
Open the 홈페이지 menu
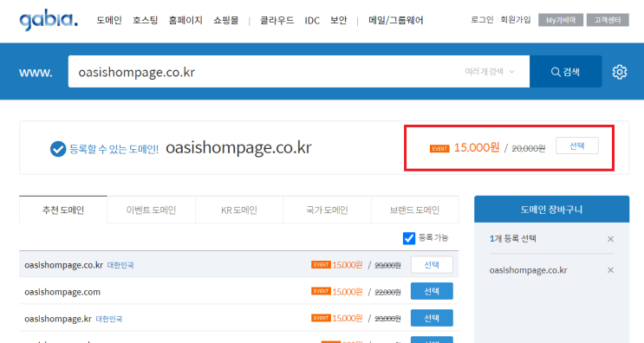click(x=185, y=20)
